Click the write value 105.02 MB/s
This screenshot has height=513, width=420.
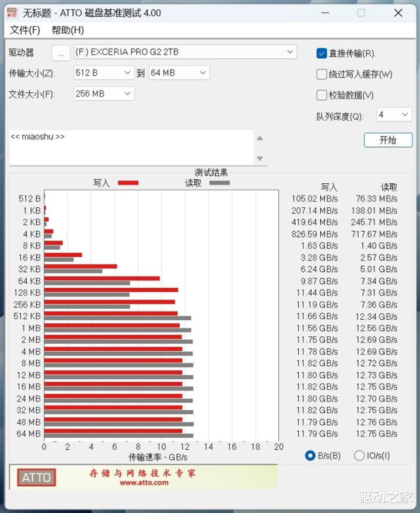coord(314,198)
